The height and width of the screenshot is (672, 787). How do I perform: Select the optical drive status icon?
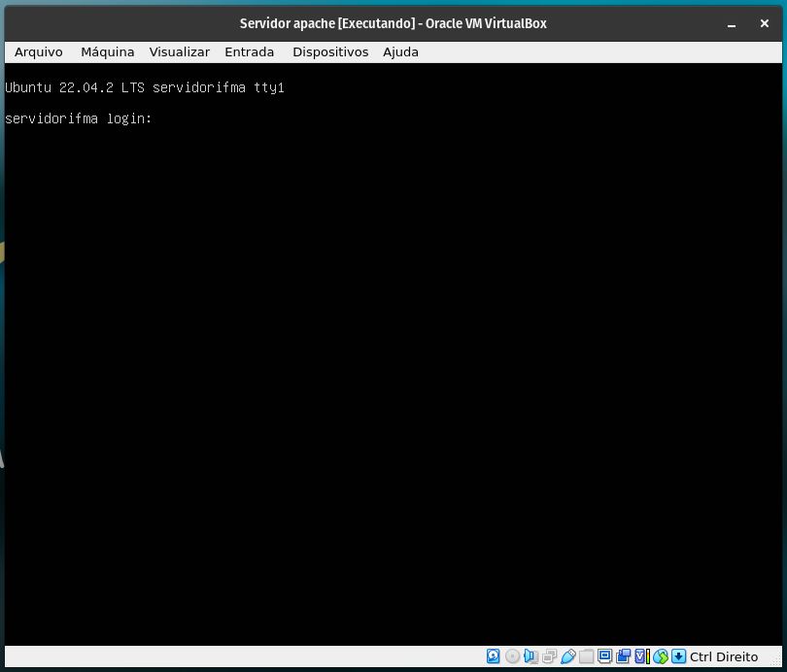[x=511, y=656]
